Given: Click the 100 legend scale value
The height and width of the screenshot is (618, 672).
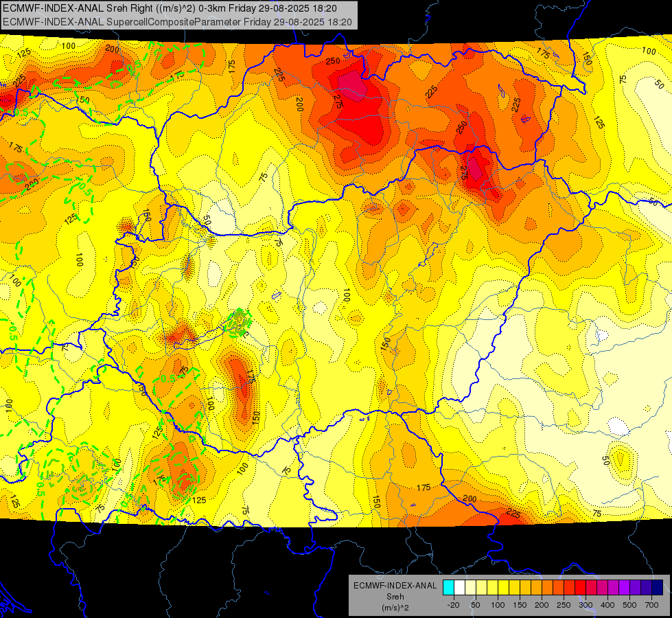Looking at the screenshot, I should [498, 605].
